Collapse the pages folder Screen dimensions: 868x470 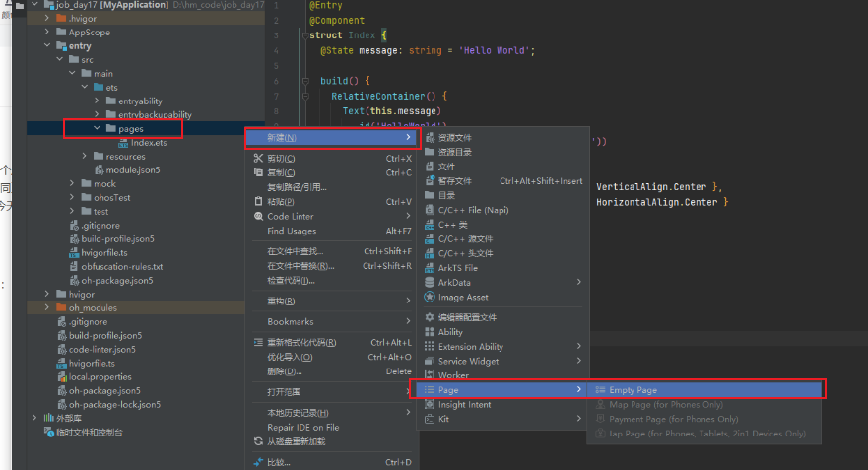click(97, 128)
